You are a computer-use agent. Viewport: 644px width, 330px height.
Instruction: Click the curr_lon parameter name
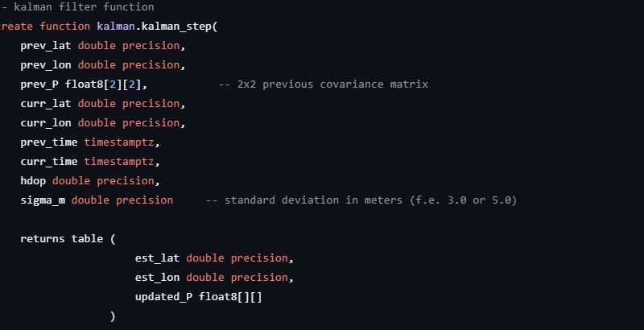click(46, 123)
